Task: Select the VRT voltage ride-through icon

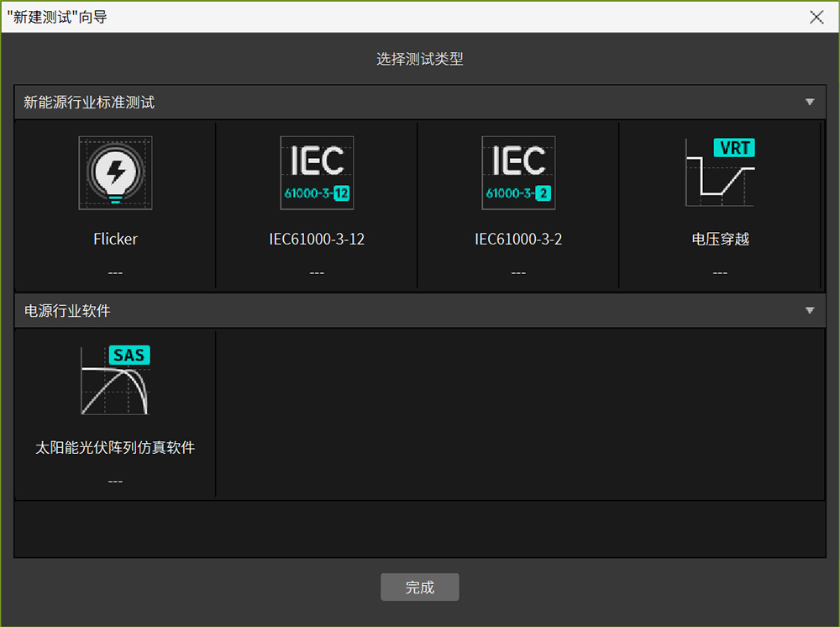Action: click(x=720, y=173)
